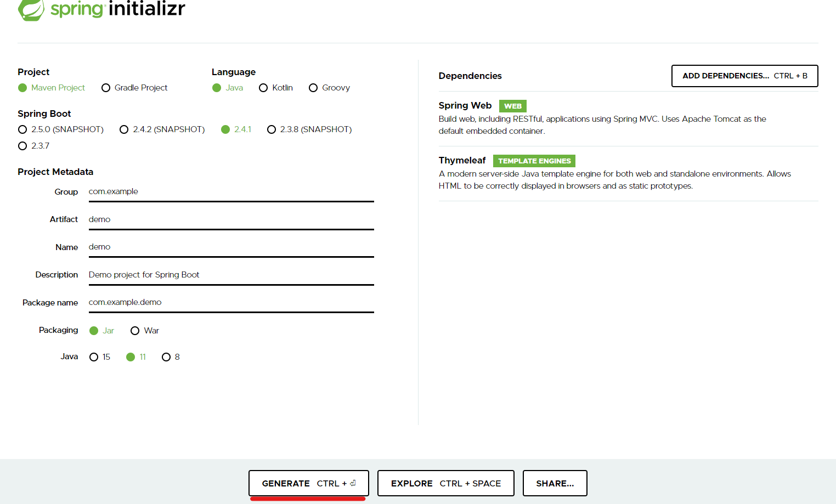This screenshot has height=504, width=836.
Task: Choose Kotlin as the language
Action: 276,88
